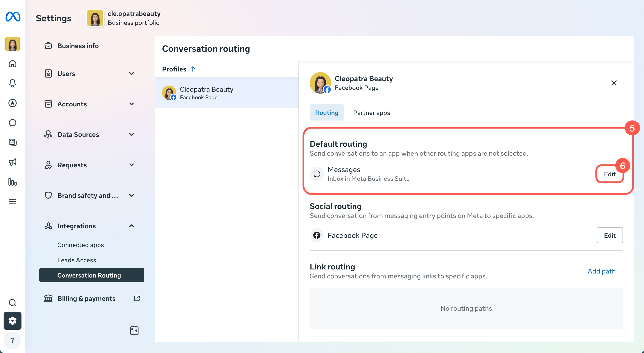
Task: Open Connected apps settings
Action: 81,245
